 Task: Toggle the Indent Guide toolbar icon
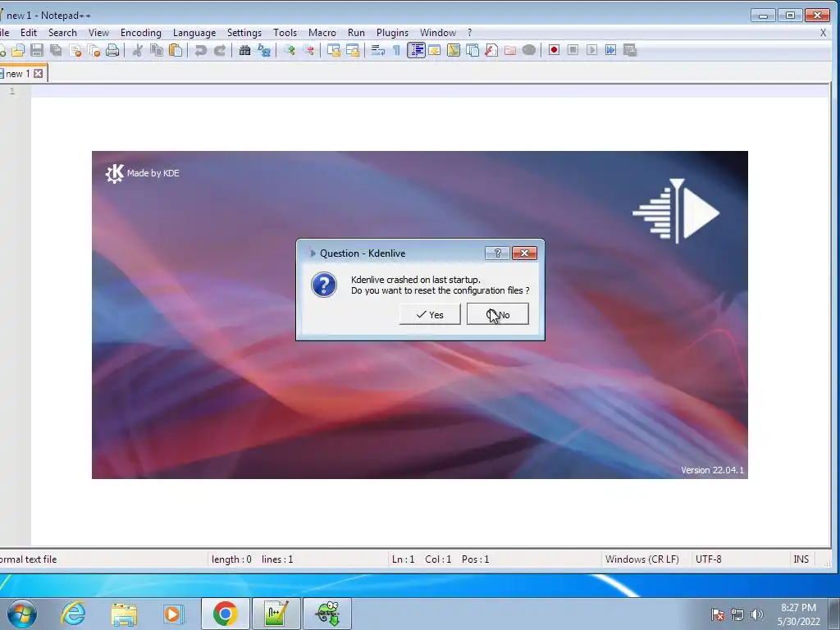point(416,50)
